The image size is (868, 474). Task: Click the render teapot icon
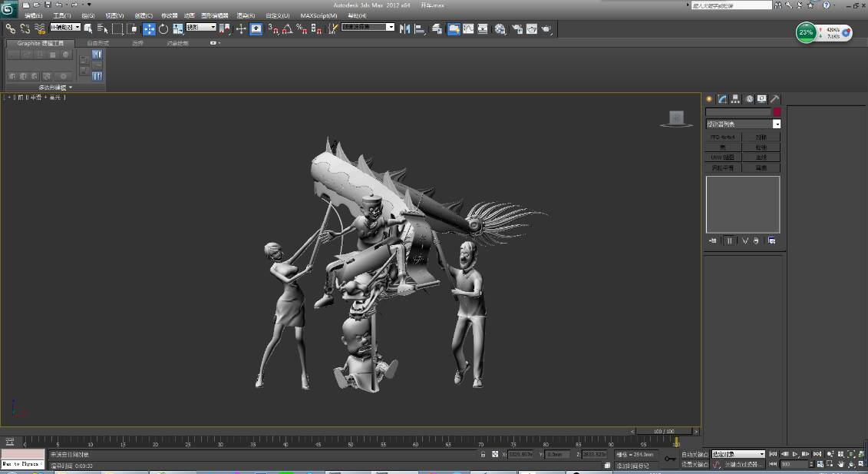tap(546, 29)
